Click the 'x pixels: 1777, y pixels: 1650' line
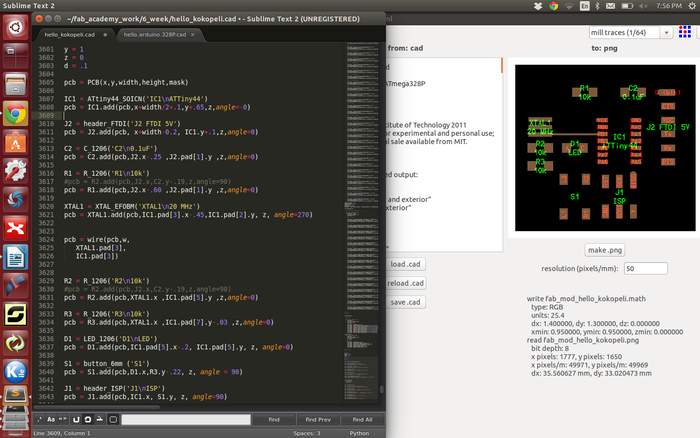Image resolution: width=700 pixels, height=438 pixels. pos(576,357)
